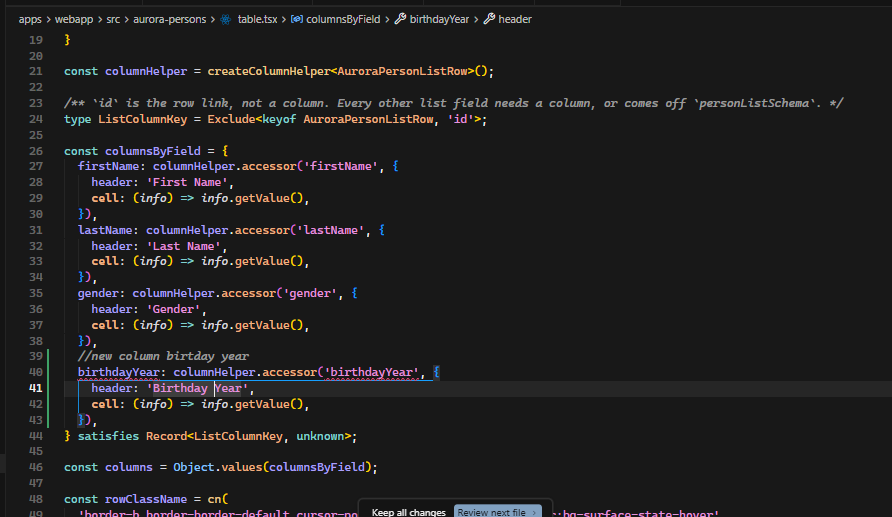Place cursor in 'Birthday Year' header string

pos(197,388)
